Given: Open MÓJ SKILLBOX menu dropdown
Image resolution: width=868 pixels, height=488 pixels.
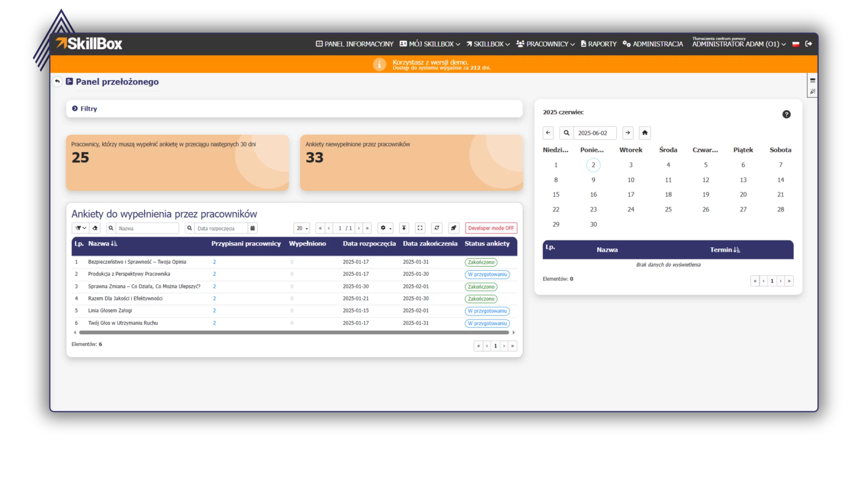Looking at the screenshot, I should click(x=430, y=44).
